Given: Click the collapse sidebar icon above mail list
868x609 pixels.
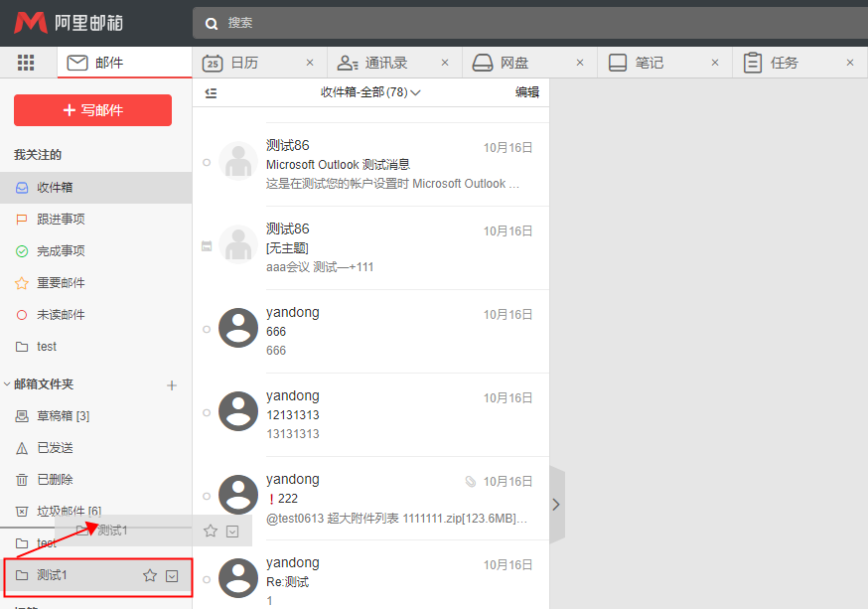Looking at the screenshot, I should click(211, 92).
